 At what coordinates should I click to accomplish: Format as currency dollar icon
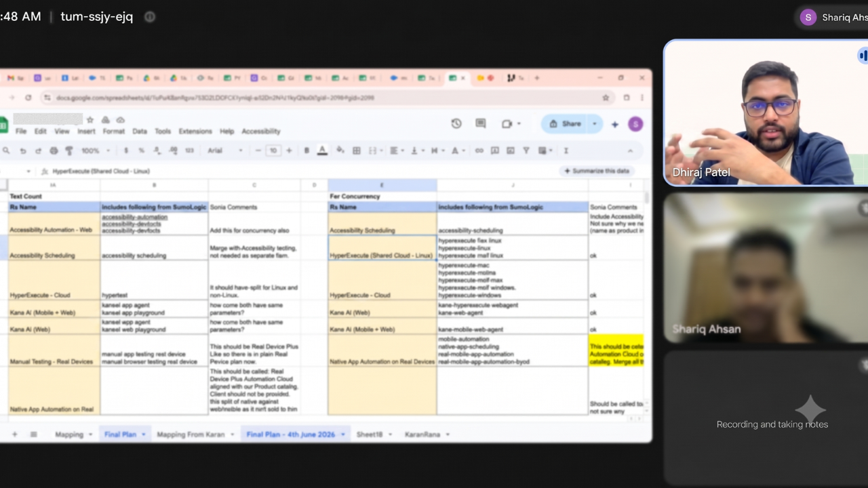coord(126,150)
